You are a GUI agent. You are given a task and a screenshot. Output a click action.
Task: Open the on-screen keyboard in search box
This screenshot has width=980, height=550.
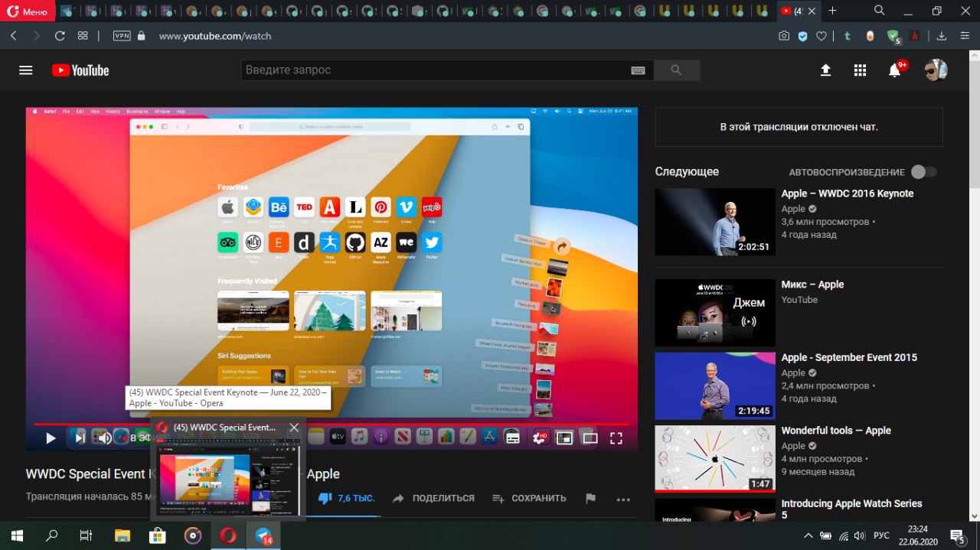pos(638,70)
